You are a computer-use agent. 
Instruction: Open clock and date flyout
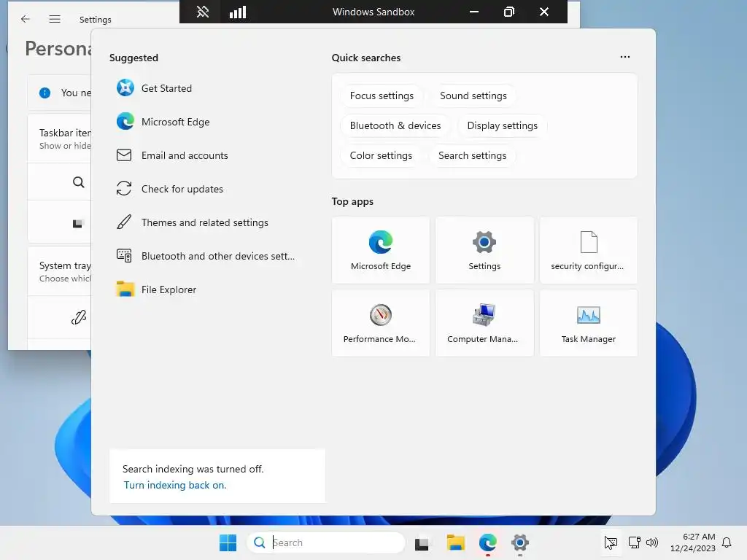[x=693, y=542]
